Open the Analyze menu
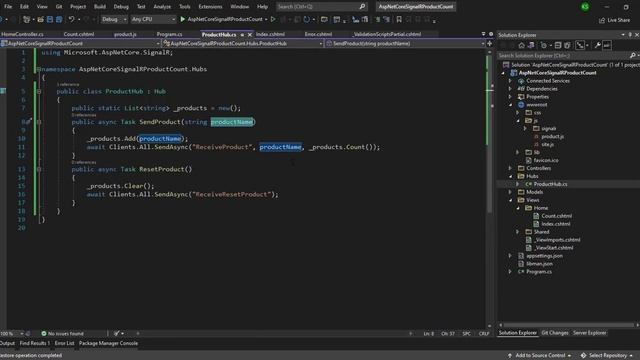The width and height of the screenshot is (640, 360). [162, 7]
